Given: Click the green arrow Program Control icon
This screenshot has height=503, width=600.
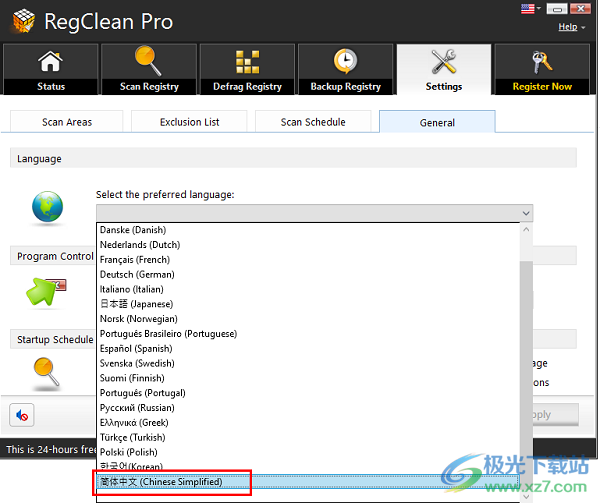Looking at the screenshot, I should (46, 292).
